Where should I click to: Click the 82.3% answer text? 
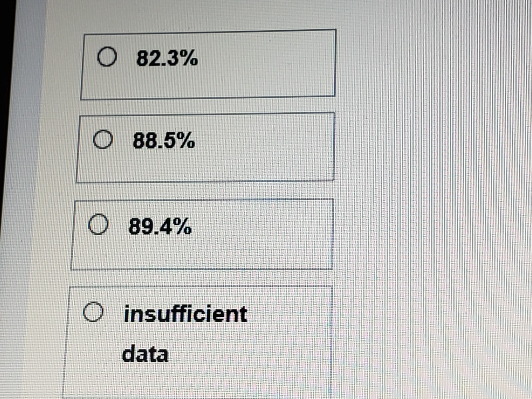click(167, 58)
